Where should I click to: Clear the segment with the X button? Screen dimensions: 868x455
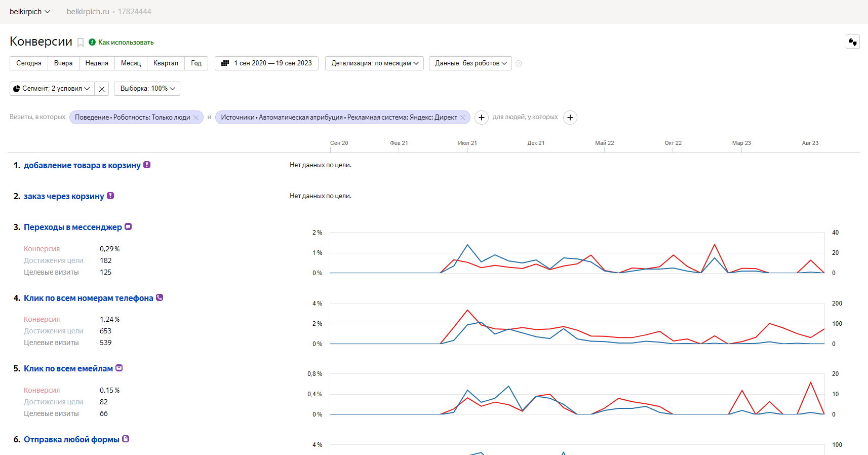point(102,89)
